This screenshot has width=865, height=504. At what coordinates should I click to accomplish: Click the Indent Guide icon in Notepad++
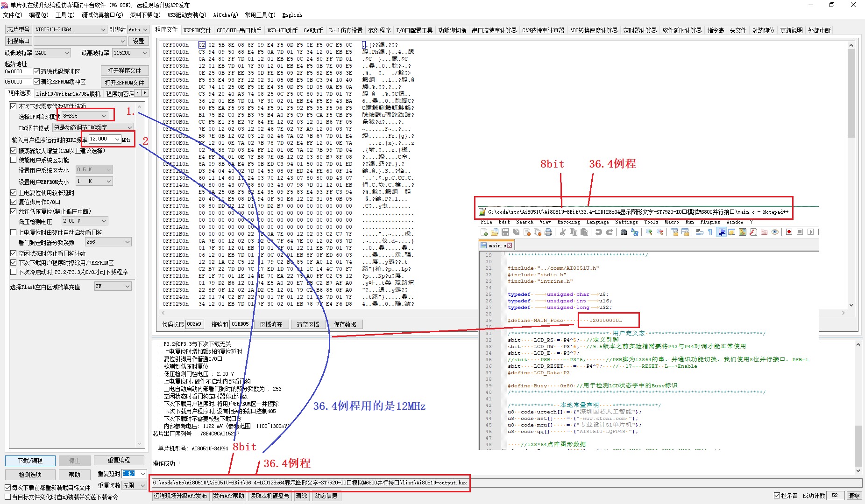click(x=722, y=232)
